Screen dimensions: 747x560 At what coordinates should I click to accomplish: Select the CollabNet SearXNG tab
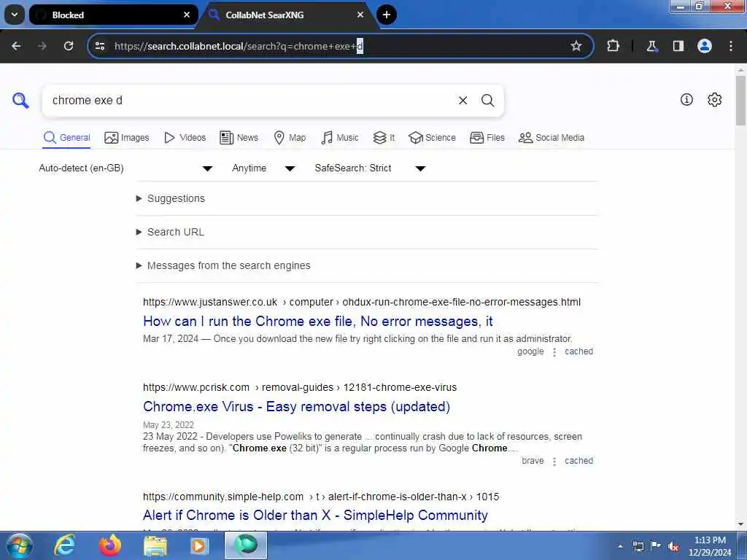pyautogui.click(x=288, y=15)
